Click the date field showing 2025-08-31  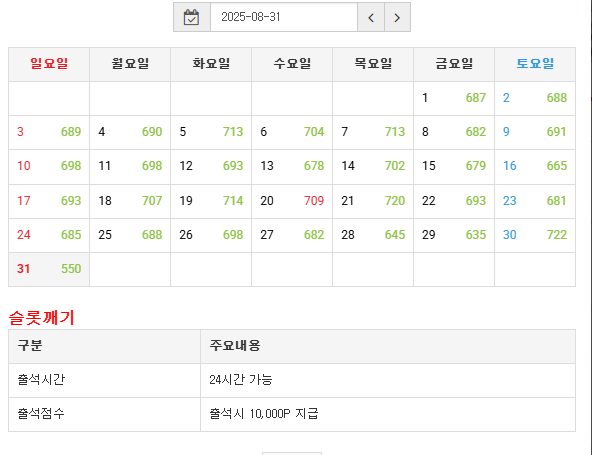284,17
